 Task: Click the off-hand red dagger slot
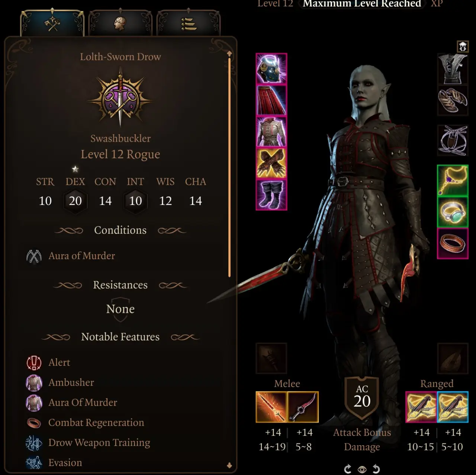pos(303,407)
